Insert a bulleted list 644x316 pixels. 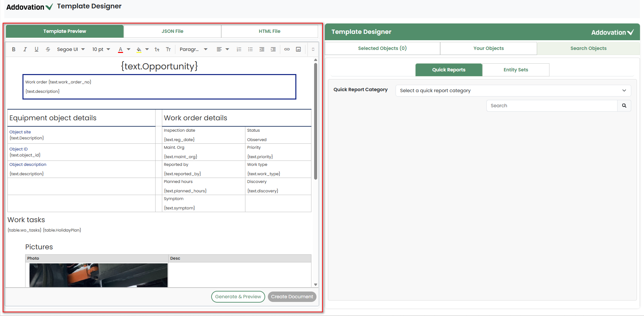click(x=250, y=49)
